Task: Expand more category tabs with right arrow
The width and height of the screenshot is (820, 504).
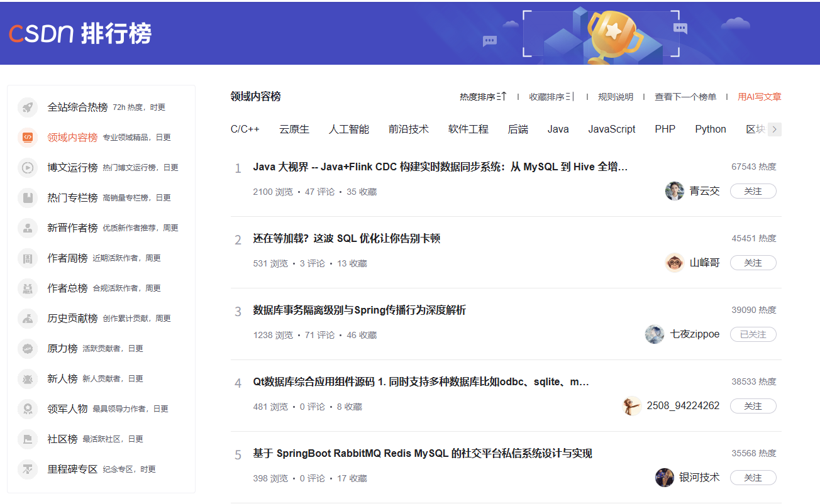Action: (775, 129)
